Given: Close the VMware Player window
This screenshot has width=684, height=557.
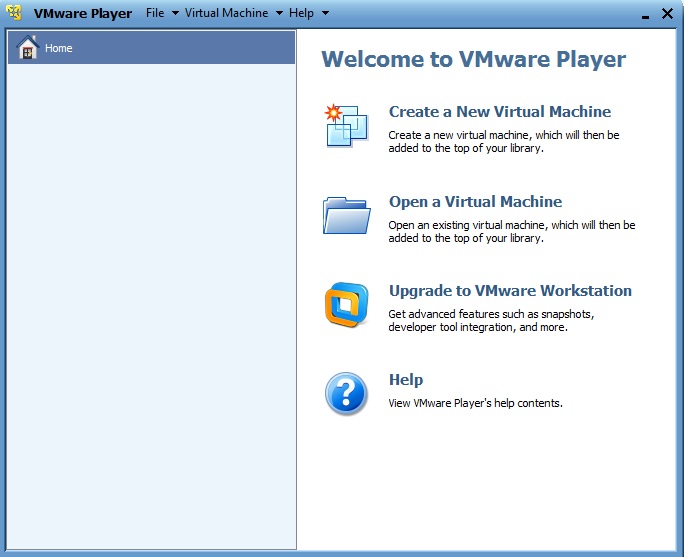Looking at the screenshot, I should click(x=667, y=13).
